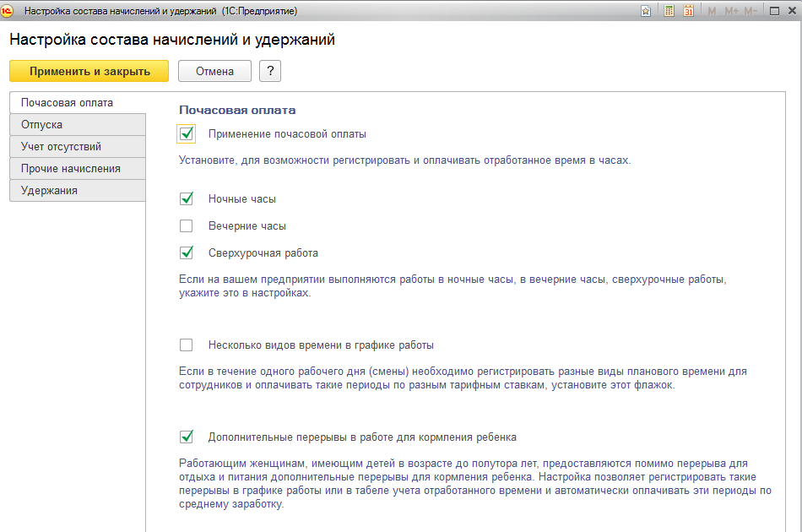Image resolution: width=802 pixels, height=532 pixels.
Task: Add this window to favorites
Action: 646,11
